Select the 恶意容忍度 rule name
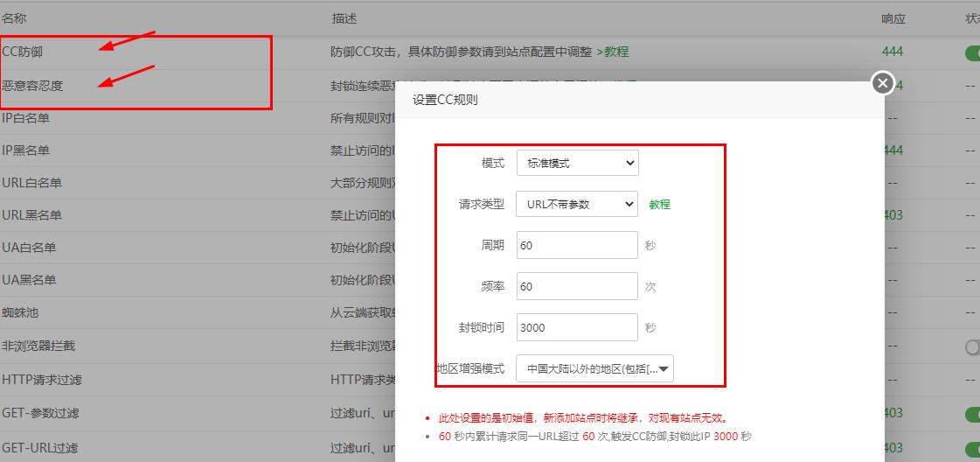The height and width of the screenshot is (462, 980). (32, 85)
